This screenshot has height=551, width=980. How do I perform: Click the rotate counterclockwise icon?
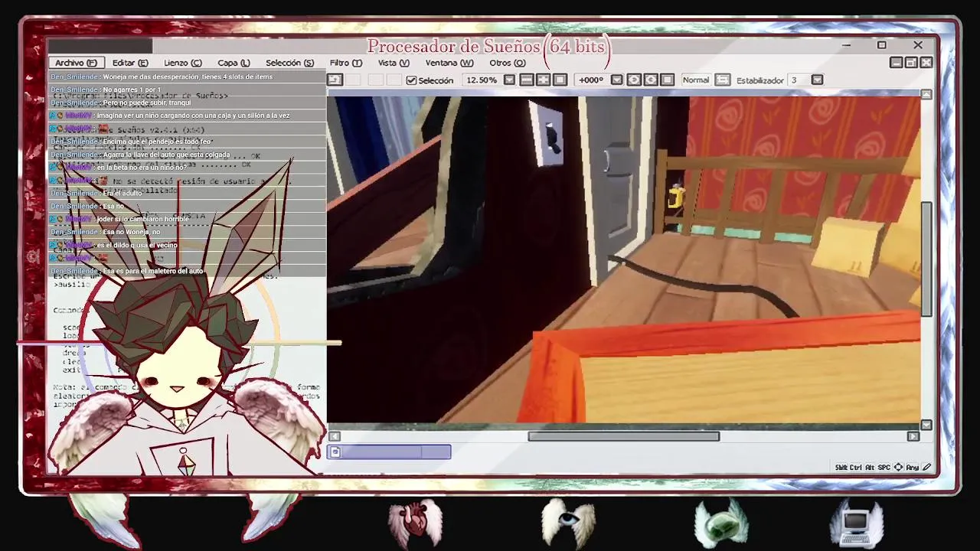[x=634, y=80]
